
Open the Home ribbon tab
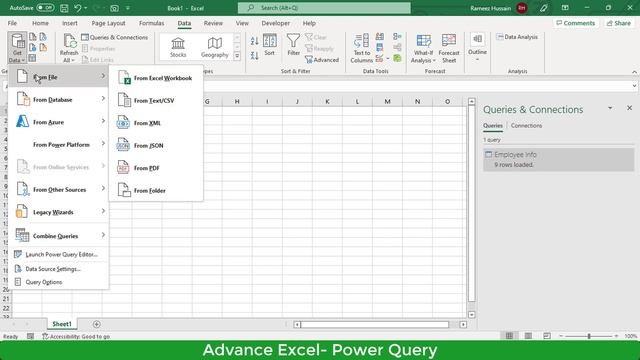click(40, 23)
